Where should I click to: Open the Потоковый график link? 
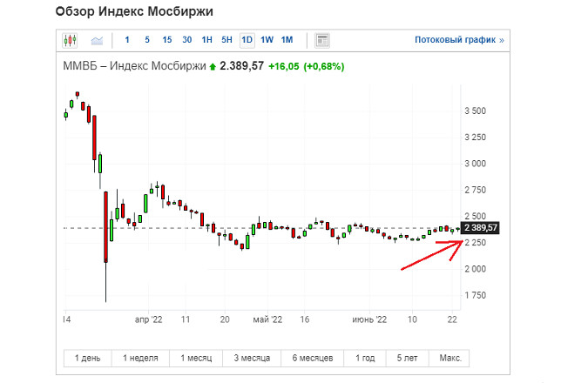(x=459, y=40)
